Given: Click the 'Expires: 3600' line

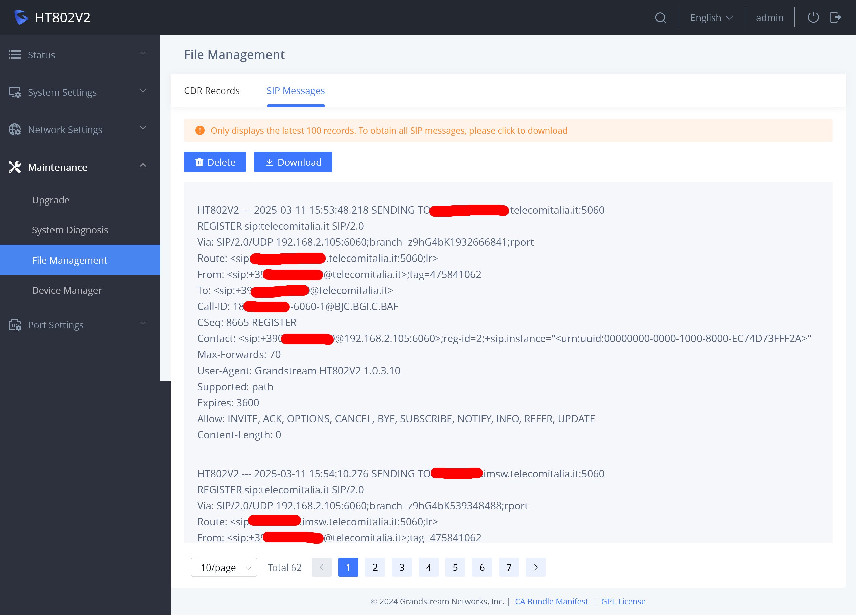Looking at the screenshot, I should click(228, 402).
